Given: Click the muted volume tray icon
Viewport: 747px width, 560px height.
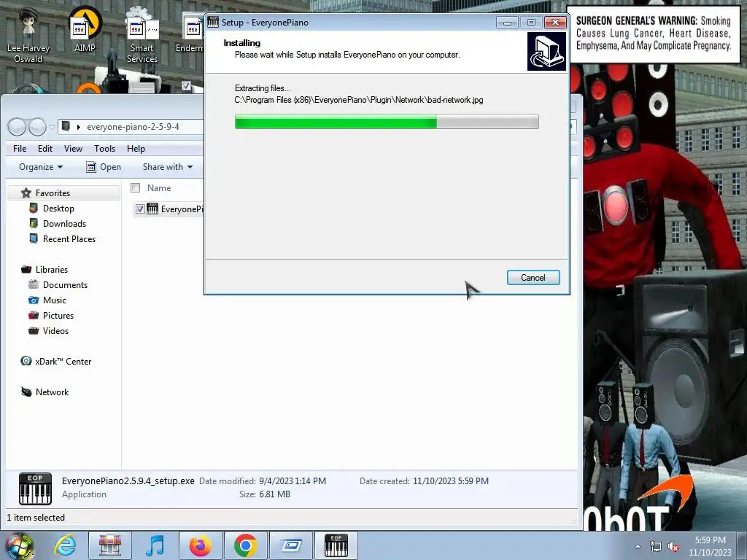Looking at the screenshot, I should 673,546.
